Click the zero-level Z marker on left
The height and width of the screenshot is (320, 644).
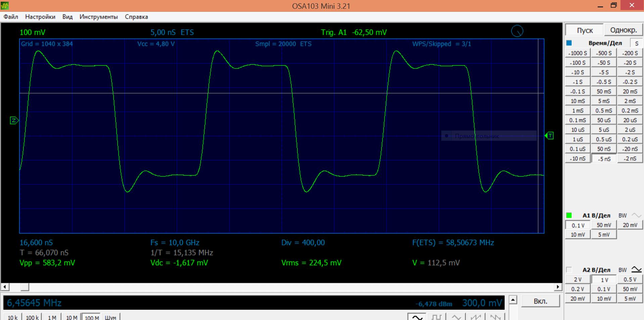[14, 120]
